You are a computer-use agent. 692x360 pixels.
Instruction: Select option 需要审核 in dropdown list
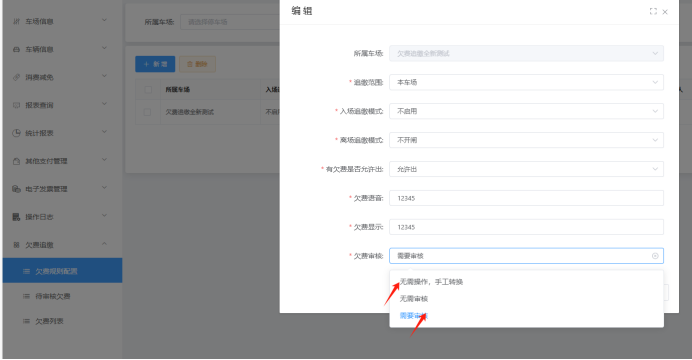point(526,316)
